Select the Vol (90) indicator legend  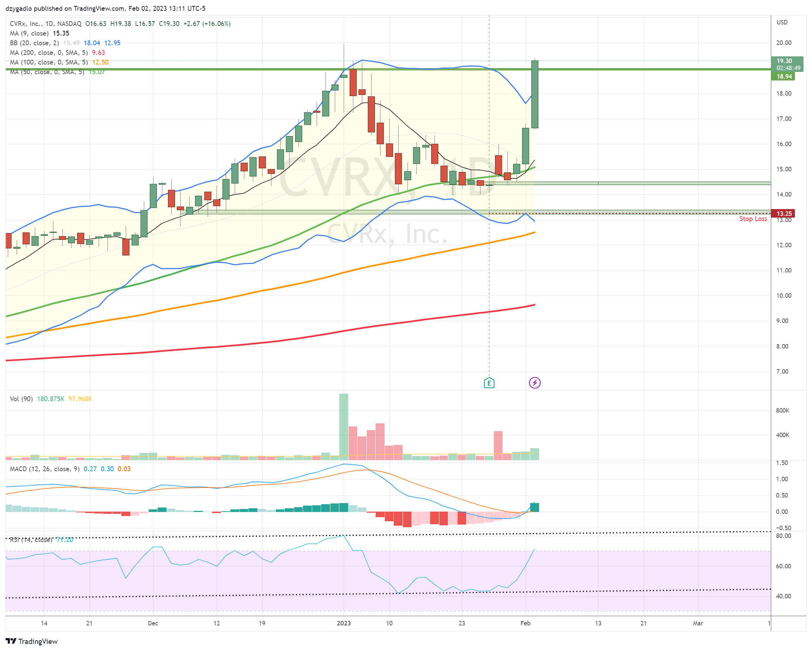pos(51,399)
